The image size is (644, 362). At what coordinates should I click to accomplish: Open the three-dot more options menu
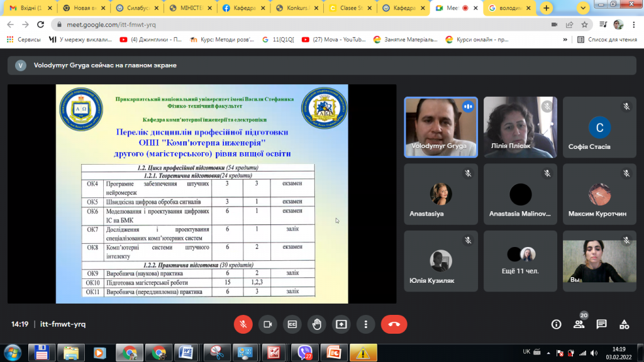pyautogui.click(x=366, y=324)
